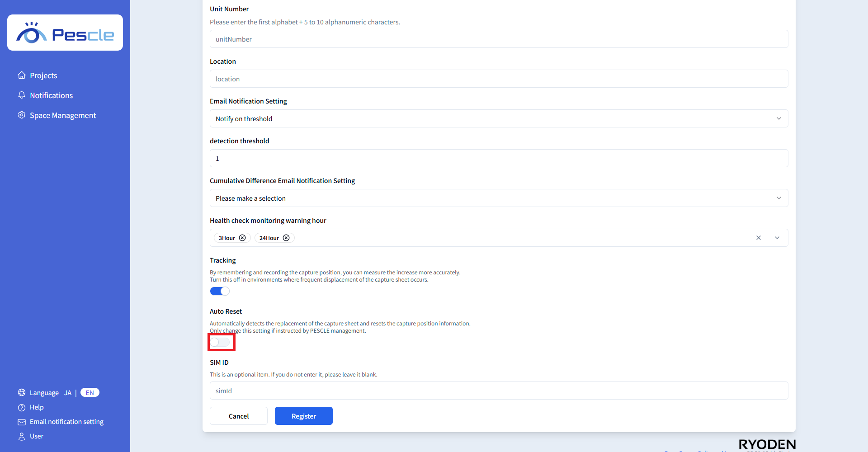
Task: Click the Space Management gear icon
Action: (x=22, y=115)
